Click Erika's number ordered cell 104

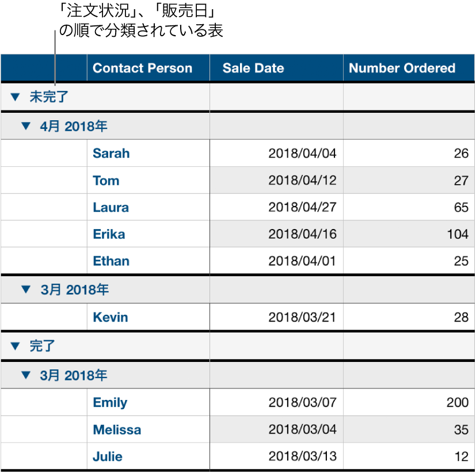(458, 234)
